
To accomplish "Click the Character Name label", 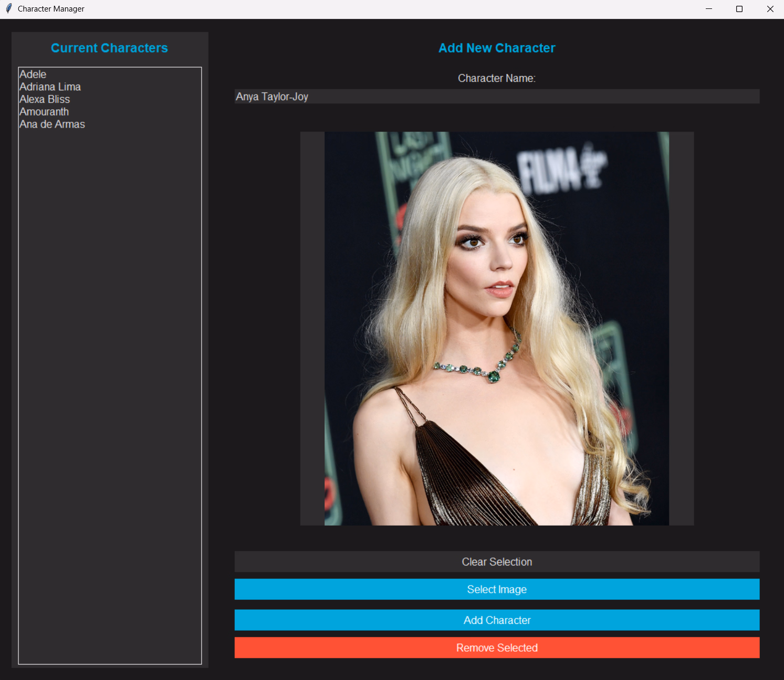I will coord(496,78).
